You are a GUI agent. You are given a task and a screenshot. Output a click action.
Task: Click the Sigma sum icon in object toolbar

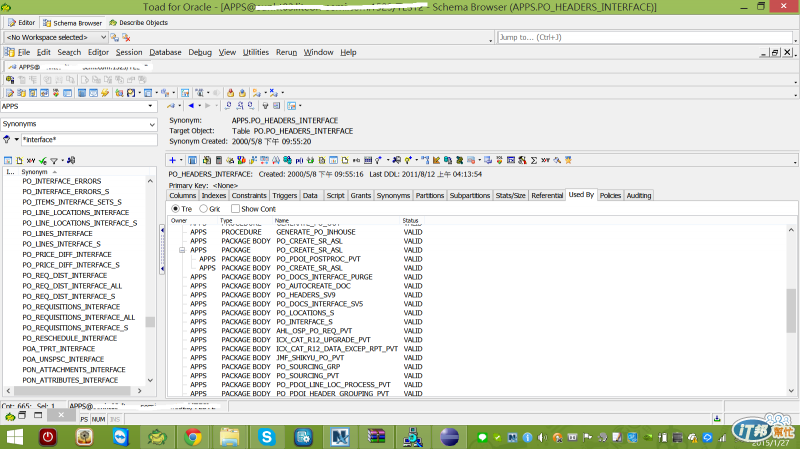[534, 160]
